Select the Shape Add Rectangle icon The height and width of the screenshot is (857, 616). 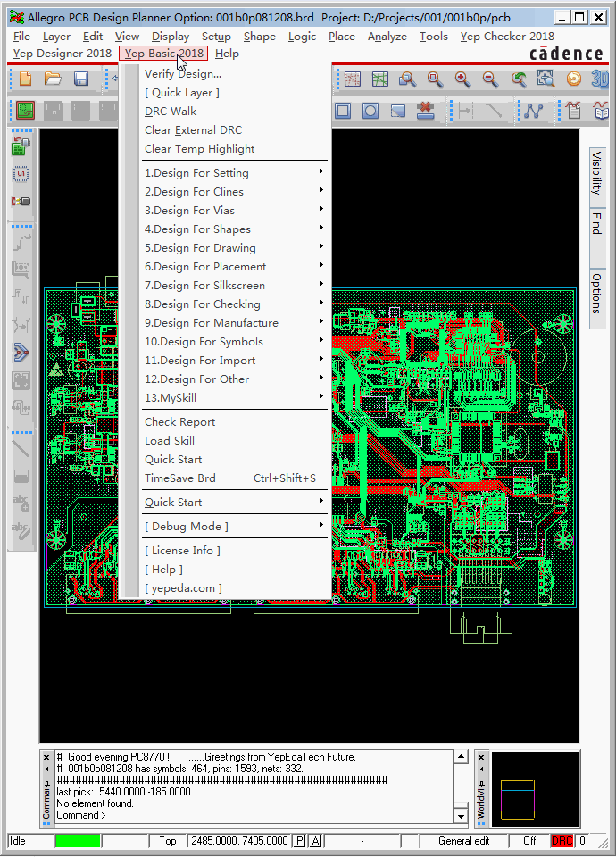point(343,111)
